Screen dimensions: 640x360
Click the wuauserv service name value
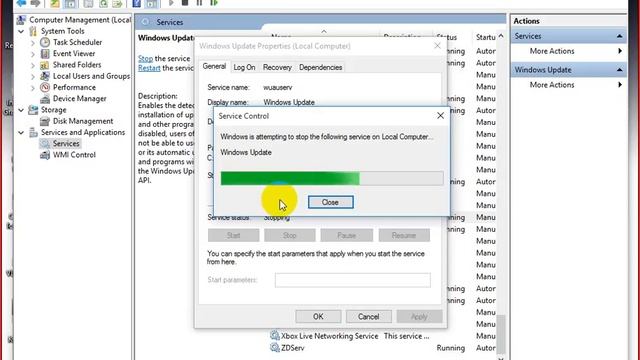pyautogui.click(x=278, y=87)
